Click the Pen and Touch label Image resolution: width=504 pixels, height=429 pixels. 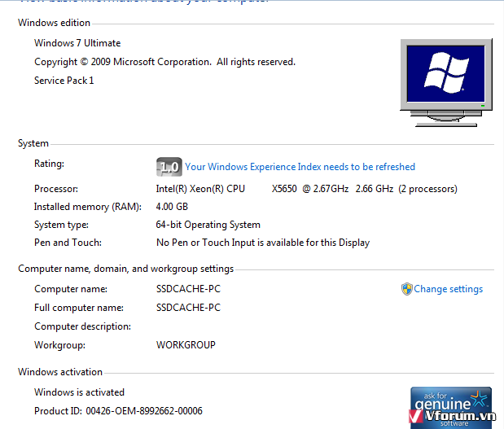[x=68, y=243]
